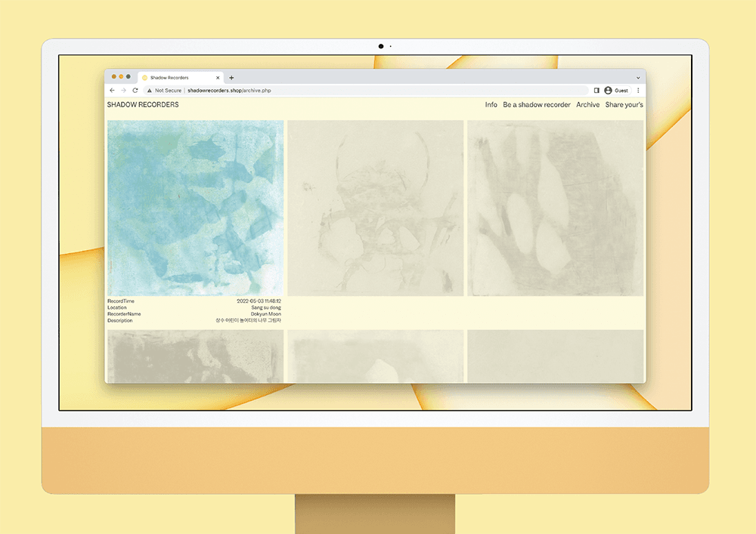Select the Shadow Recorders browser tab
The height and width of the screenshot is (534, 756).
(x=181, y=78)
